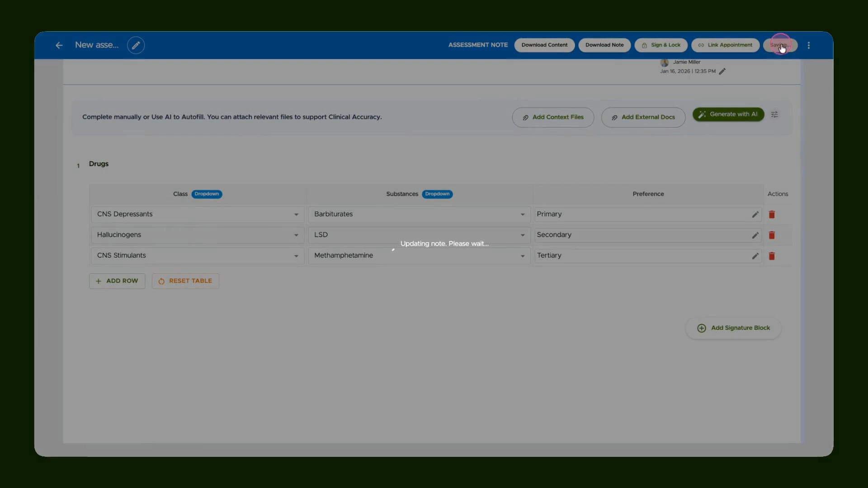Click Generate with AI button
The width and height of the screenshot is (868, 488).
(x=728, y=114)
